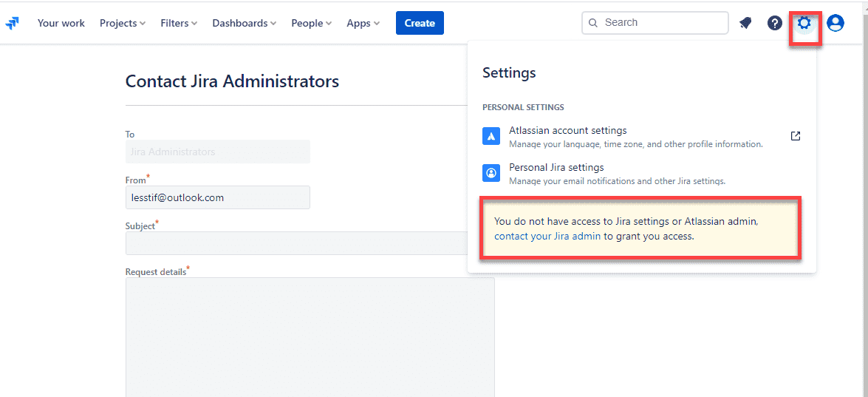Expand the Projects dropdown menu
The width and height of the screenshot is (868, 397).
pyautogui.click(x=123, y=23)
